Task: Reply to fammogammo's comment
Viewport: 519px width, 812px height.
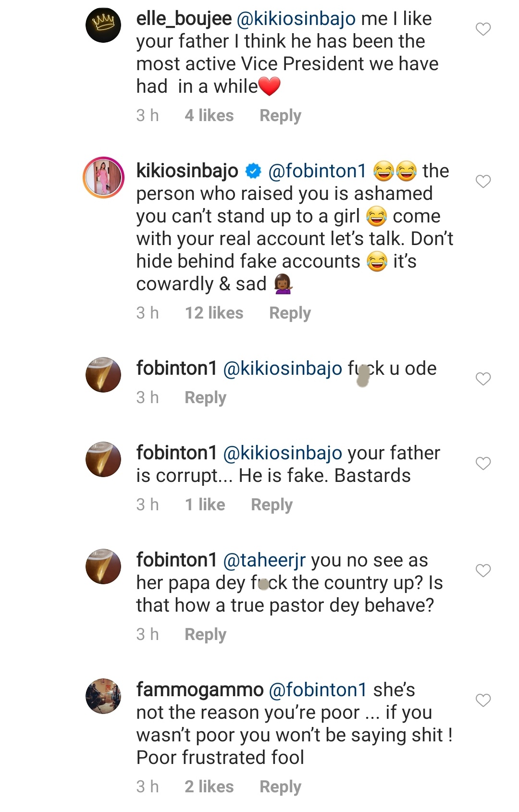Action: coord(280,787)
